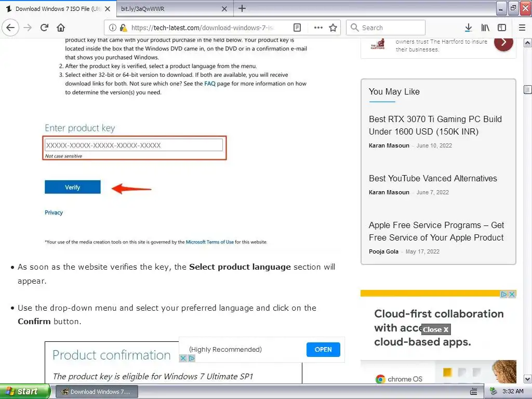Close the bit.ly/3aQwWWR tab

click(224, 9)
